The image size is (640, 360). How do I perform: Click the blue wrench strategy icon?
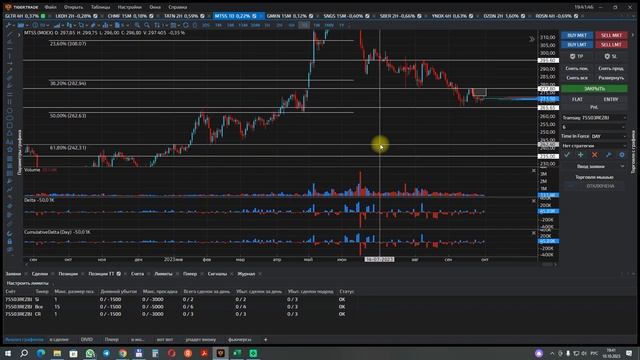coord(608,155)
